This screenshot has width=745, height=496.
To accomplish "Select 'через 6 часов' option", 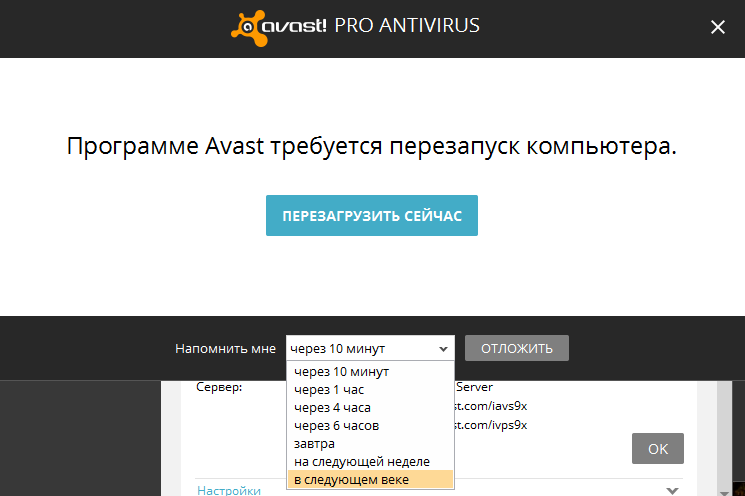I will pos(370,426).
